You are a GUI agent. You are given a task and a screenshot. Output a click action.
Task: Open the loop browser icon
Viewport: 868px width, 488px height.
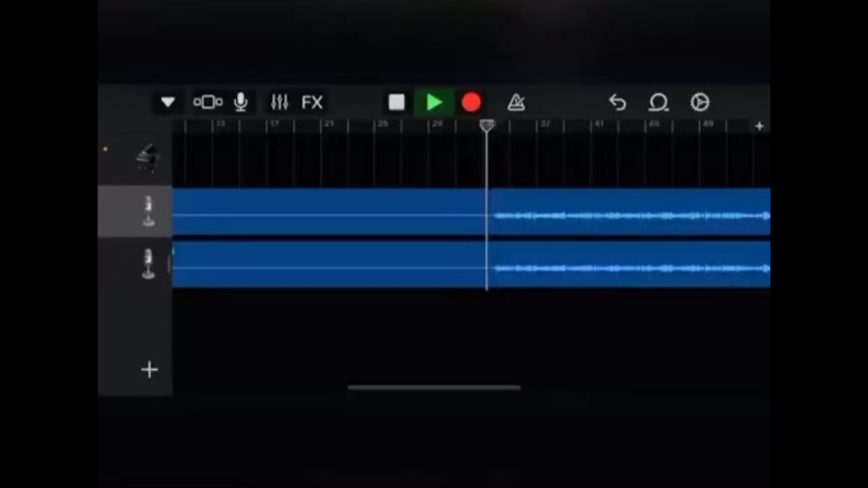coord(658,102)
